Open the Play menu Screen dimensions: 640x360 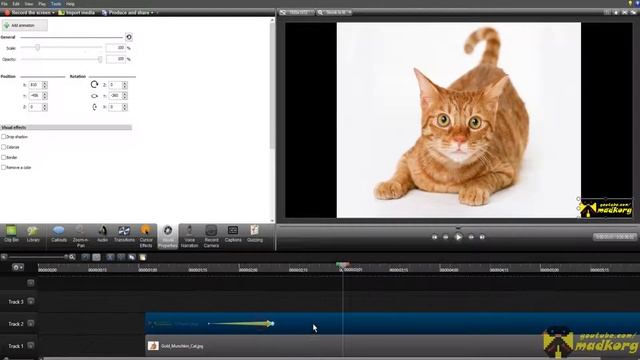(42, 4)
